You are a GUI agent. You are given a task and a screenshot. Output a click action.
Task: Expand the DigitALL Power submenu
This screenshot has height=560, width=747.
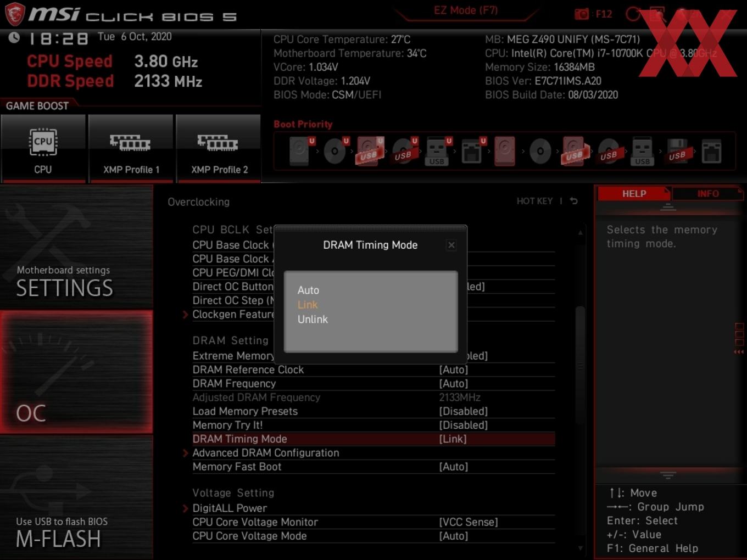click(x=230, y=508)
